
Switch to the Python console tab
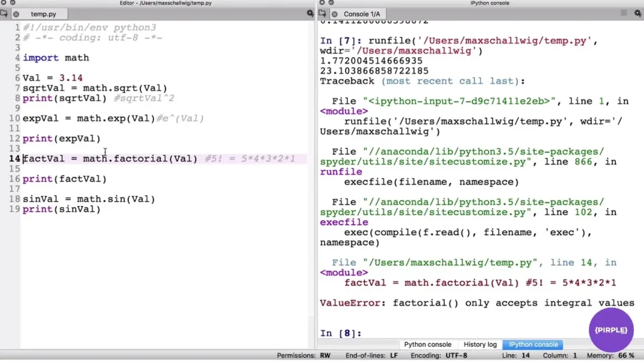pyautogui.click(x=428, y=344)
